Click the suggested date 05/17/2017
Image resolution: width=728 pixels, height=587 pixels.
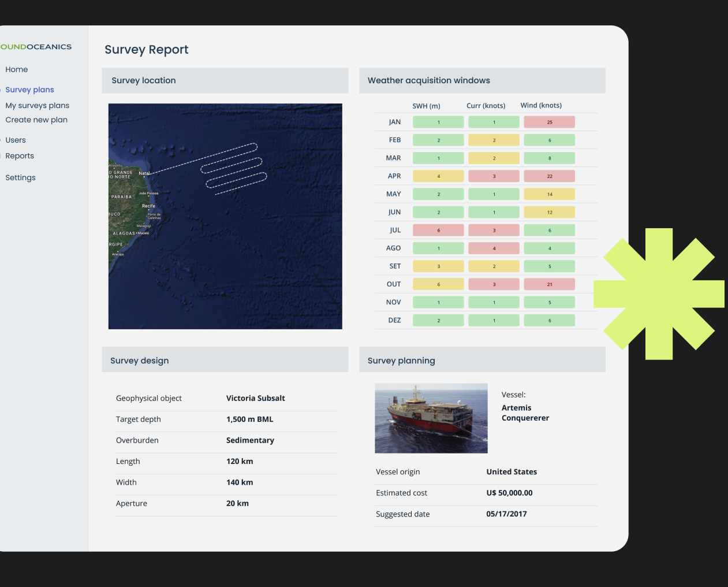[x=506, y=514]
